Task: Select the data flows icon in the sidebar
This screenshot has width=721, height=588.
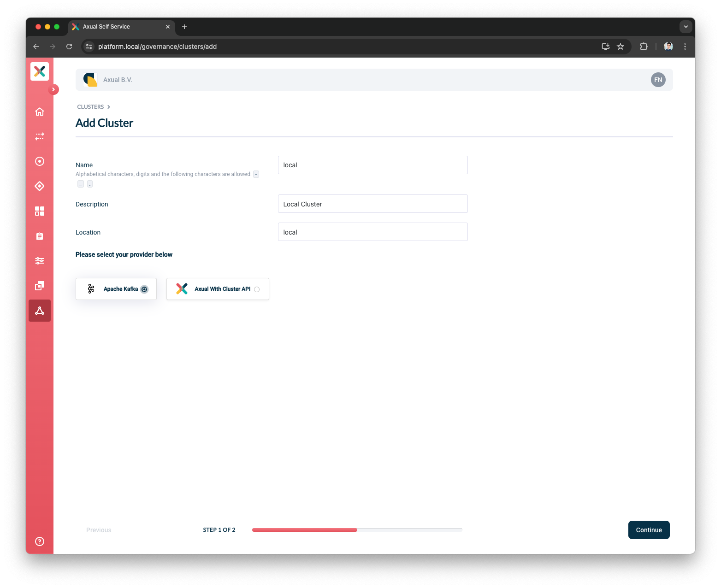Action: (40, 136)
